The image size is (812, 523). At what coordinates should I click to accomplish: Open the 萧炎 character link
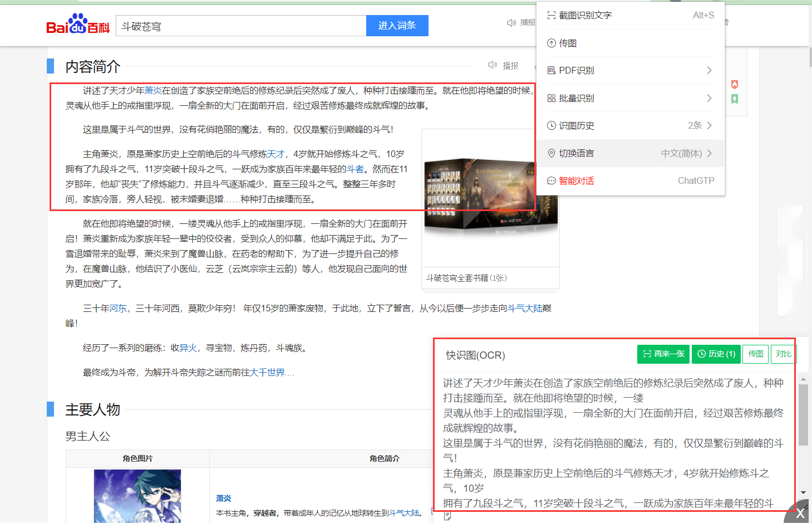(x=223, y=498)
